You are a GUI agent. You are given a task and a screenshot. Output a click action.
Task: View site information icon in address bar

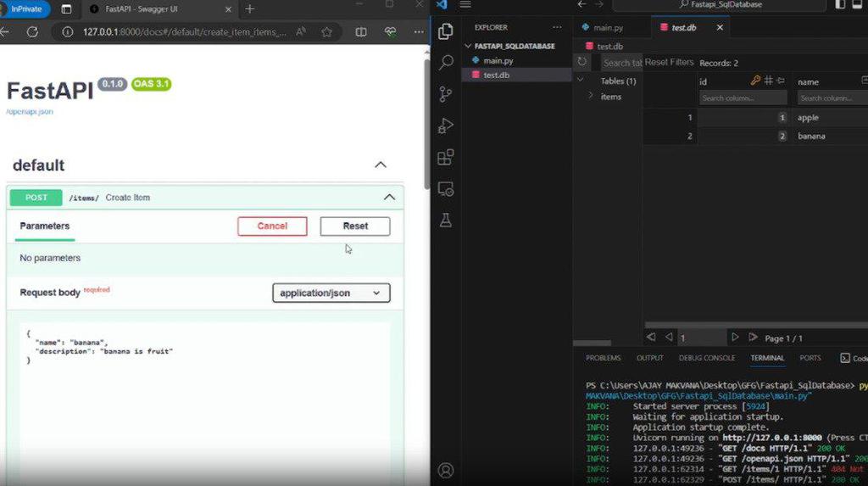68,32
